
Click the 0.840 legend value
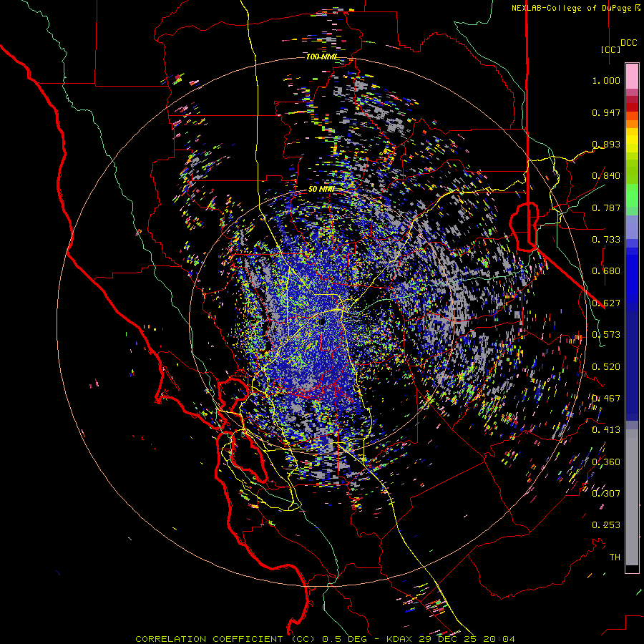606,176
